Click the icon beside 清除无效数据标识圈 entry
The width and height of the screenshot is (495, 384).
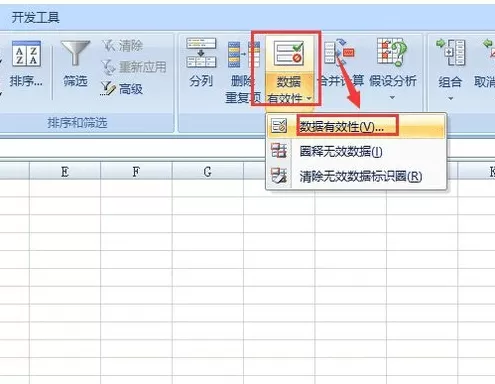(279, 176)
